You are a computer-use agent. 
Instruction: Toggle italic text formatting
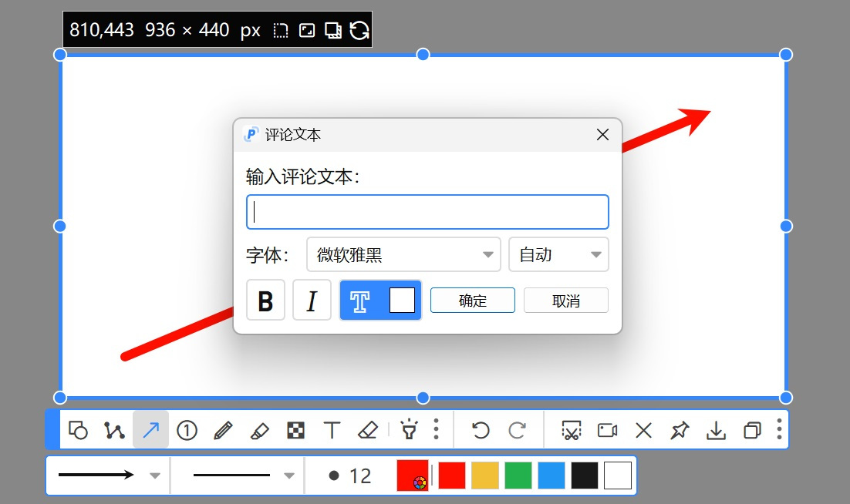tap(312, 301)
